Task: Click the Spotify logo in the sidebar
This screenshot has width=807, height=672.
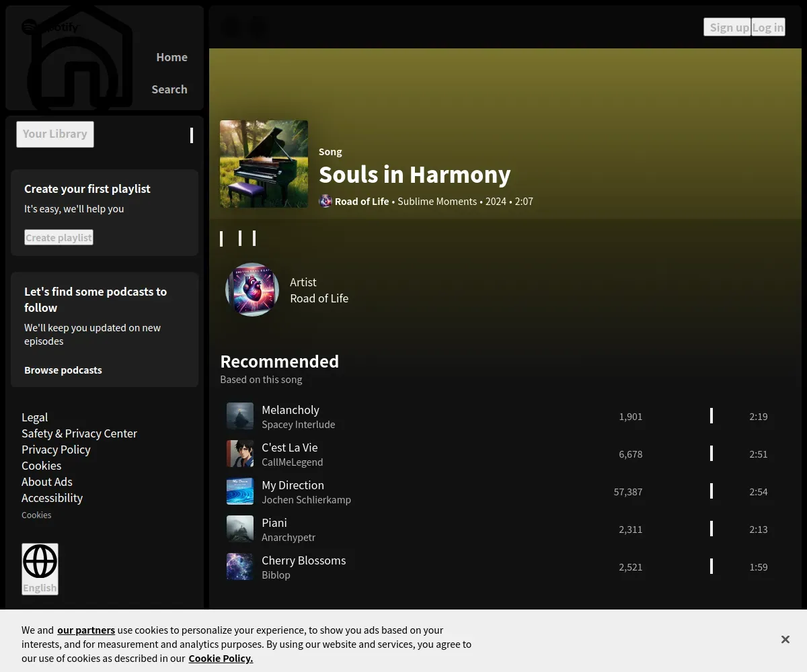Action: coord(50,27)
